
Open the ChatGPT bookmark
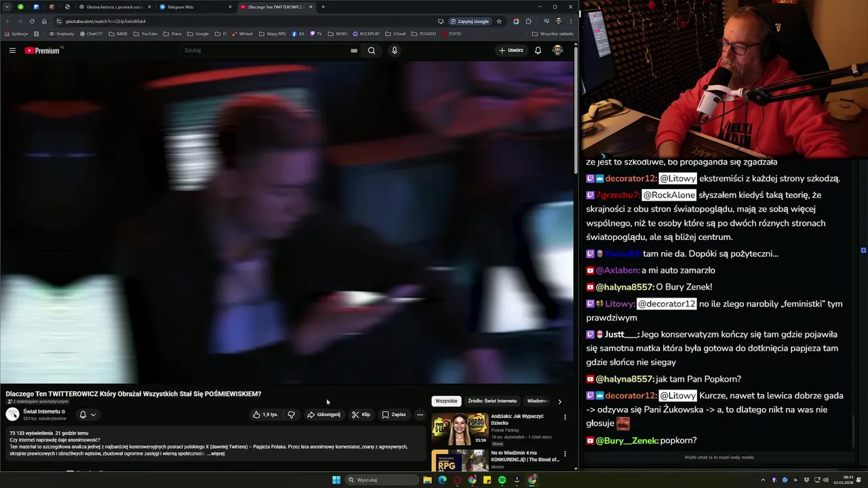point(92,33)
